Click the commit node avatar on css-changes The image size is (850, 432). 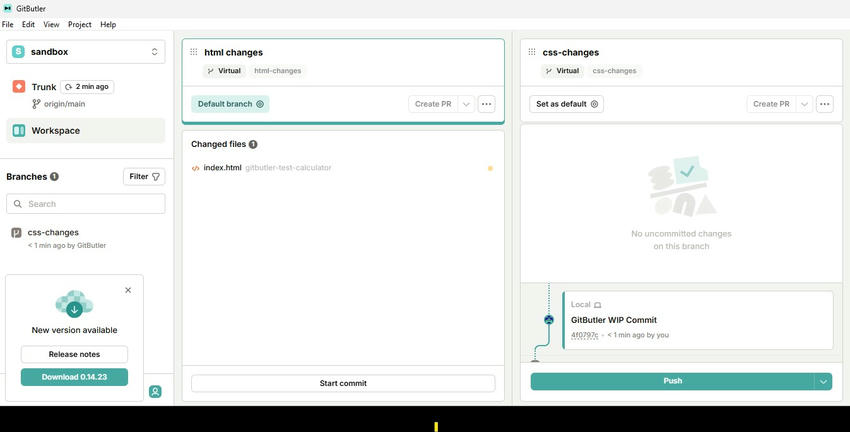[549, 320]
